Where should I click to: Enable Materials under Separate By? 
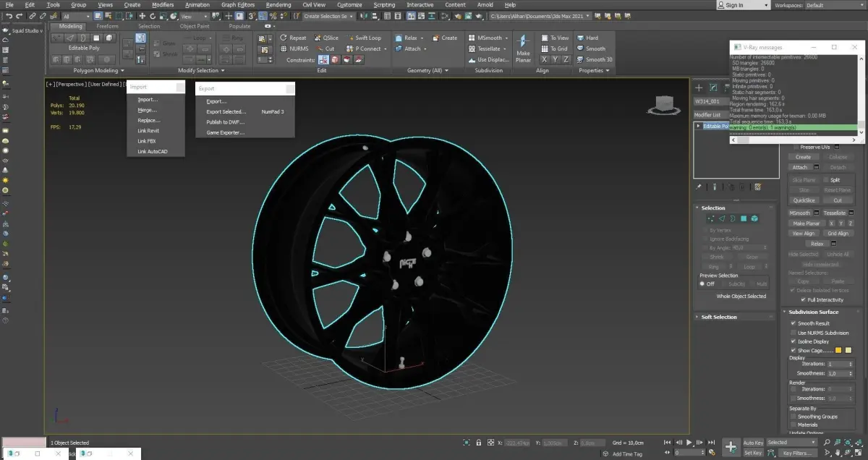793,425
